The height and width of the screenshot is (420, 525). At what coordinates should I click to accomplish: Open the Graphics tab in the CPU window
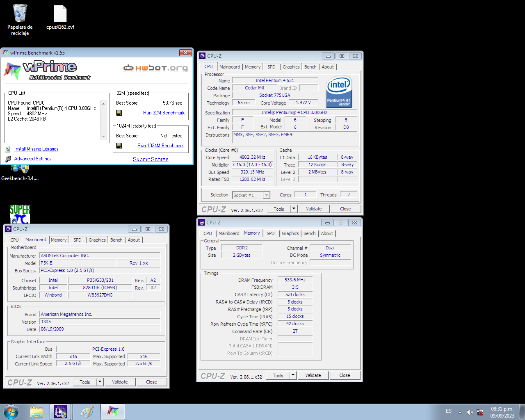point(291,67)
